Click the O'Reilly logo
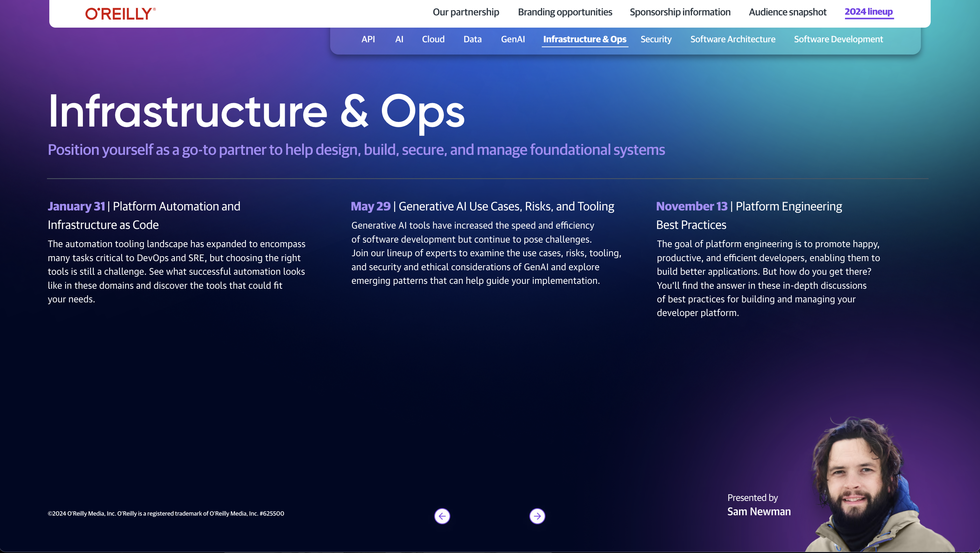The height and width of the screenshot is (553, 980). 120,14
